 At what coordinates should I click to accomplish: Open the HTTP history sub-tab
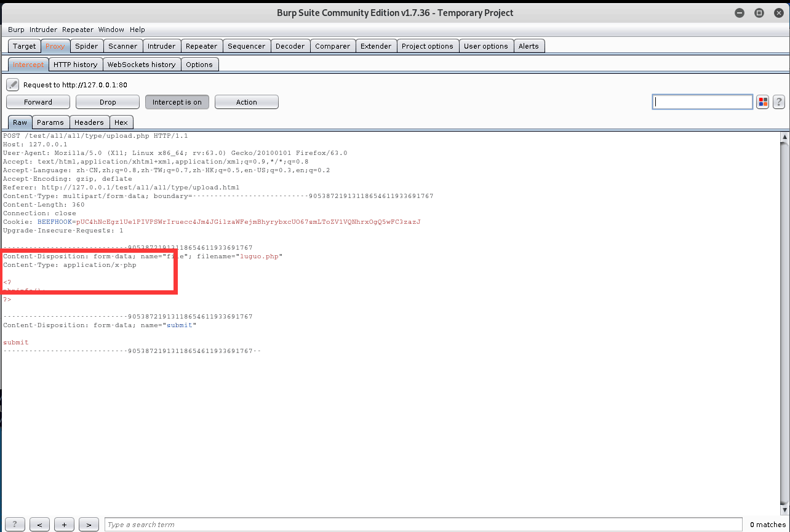(75, 65)
